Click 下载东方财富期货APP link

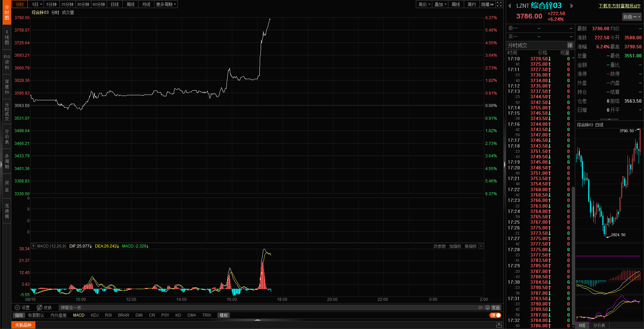pos(620,6)
